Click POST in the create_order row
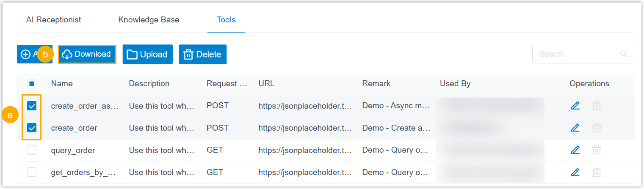644x189 pixels. pos(218,128)
